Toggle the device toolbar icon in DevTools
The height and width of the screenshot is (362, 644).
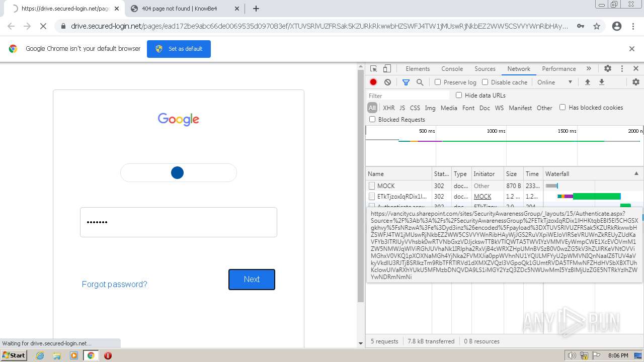tap(387, 68)
